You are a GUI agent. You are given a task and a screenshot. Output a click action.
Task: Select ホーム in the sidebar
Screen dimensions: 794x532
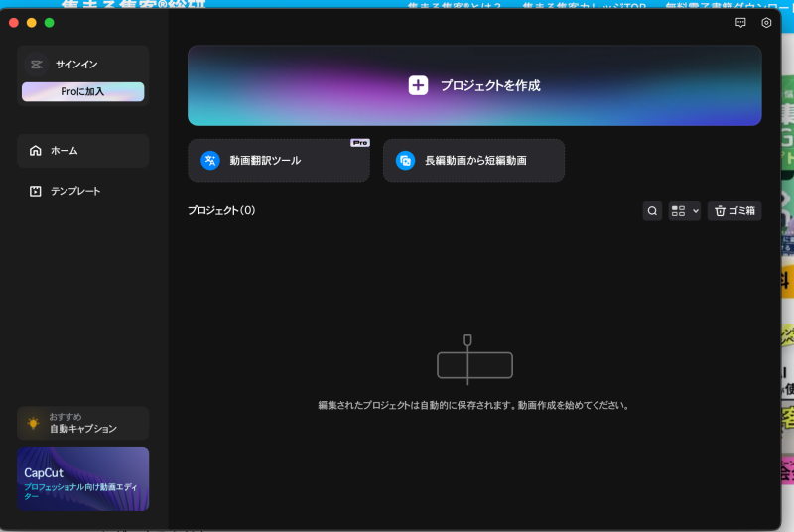[82, 151]
